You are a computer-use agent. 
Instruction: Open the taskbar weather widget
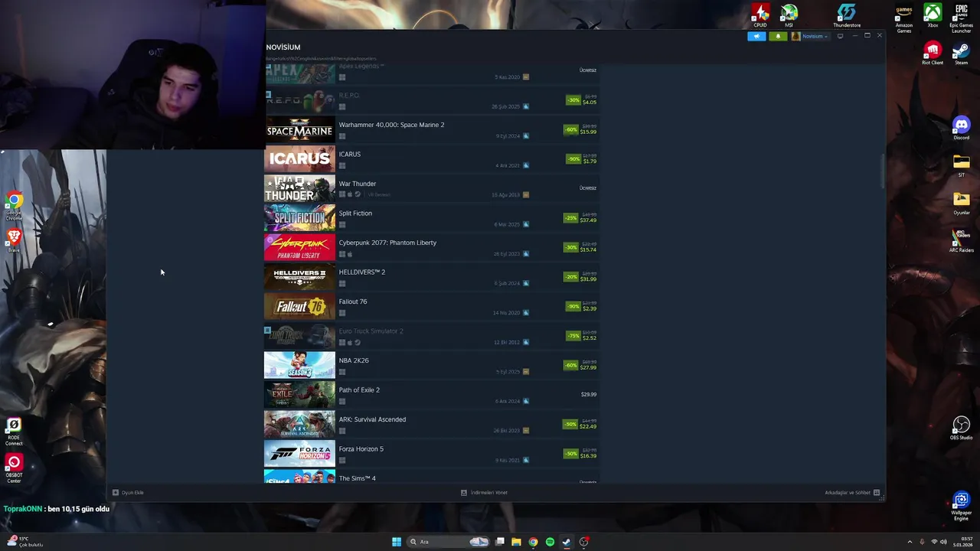(26, 542)
